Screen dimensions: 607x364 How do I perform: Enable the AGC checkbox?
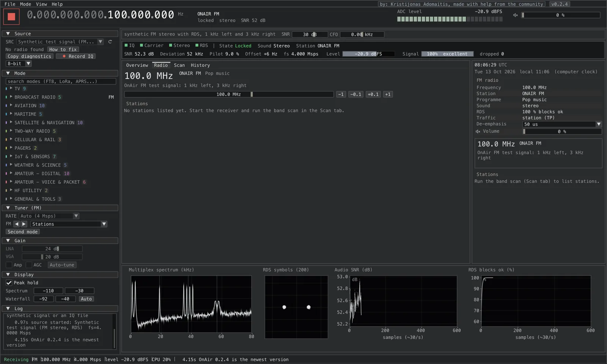coord(28,265)
